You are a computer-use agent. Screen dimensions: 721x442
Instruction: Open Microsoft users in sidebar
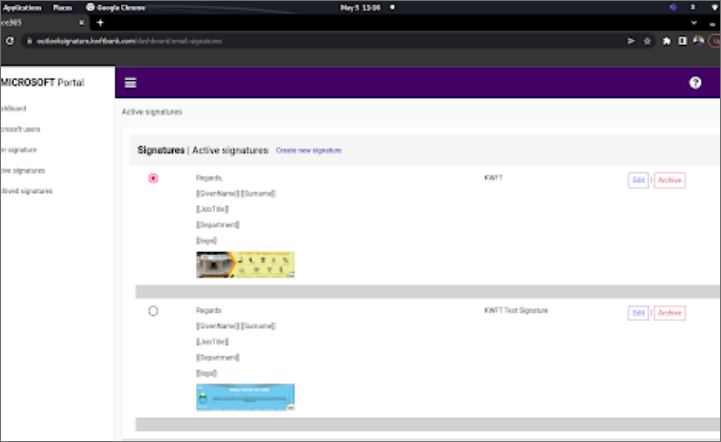click(x=21, y=129)
